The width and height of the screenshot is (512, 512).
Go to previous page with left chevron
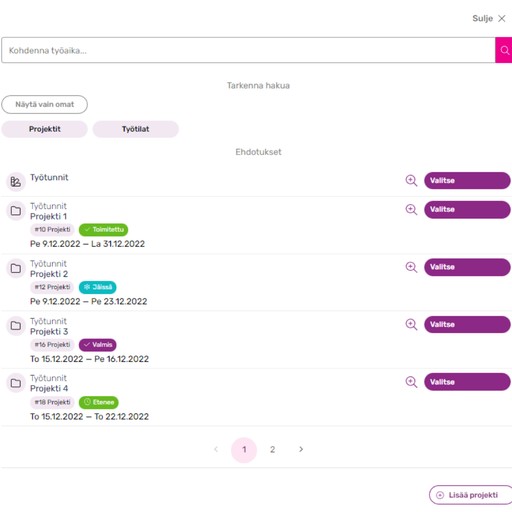point(216,450)
